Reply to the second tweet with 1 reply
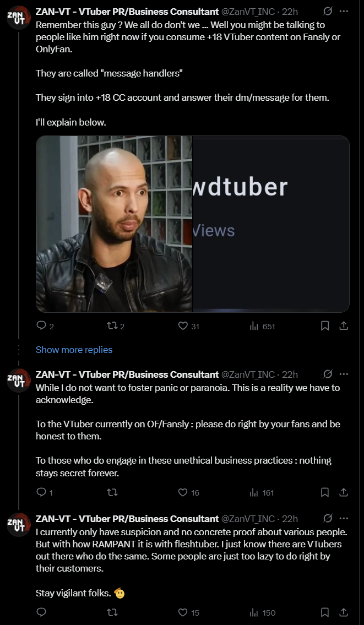Viewport: 364px width, 625px height. point(41,493)
